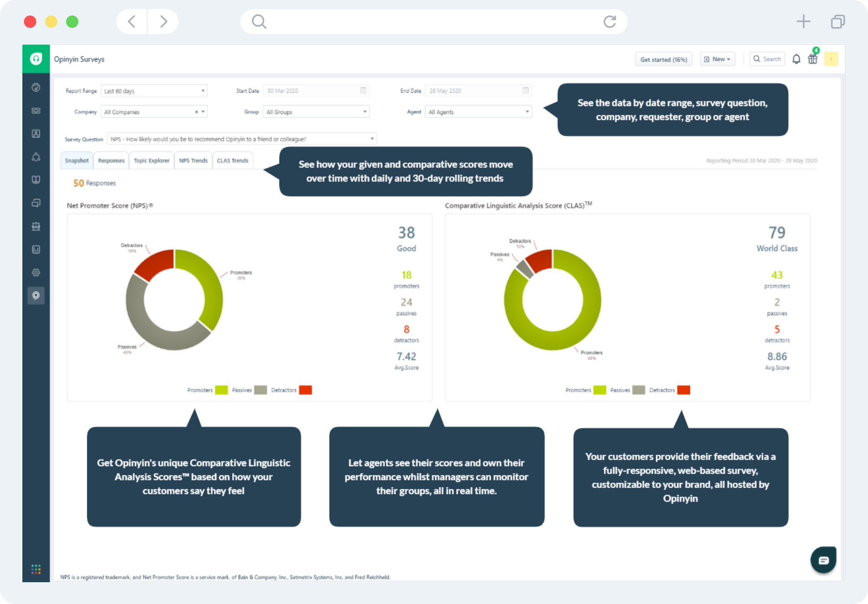Reload page with the browser refresh icon
The width and height of the screenshot is (868, 604).
click(x=610, y=21)
